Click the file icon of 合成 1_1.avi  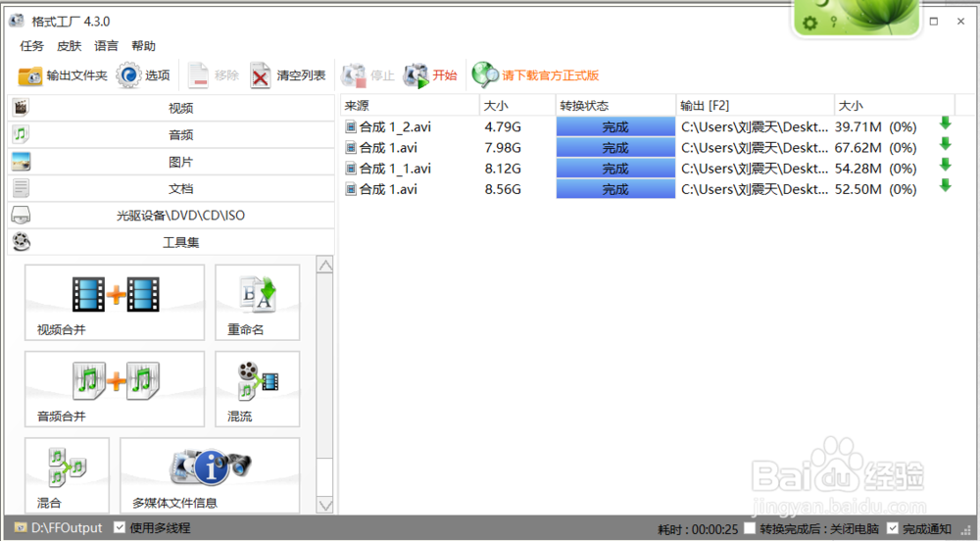pos(351,169)
